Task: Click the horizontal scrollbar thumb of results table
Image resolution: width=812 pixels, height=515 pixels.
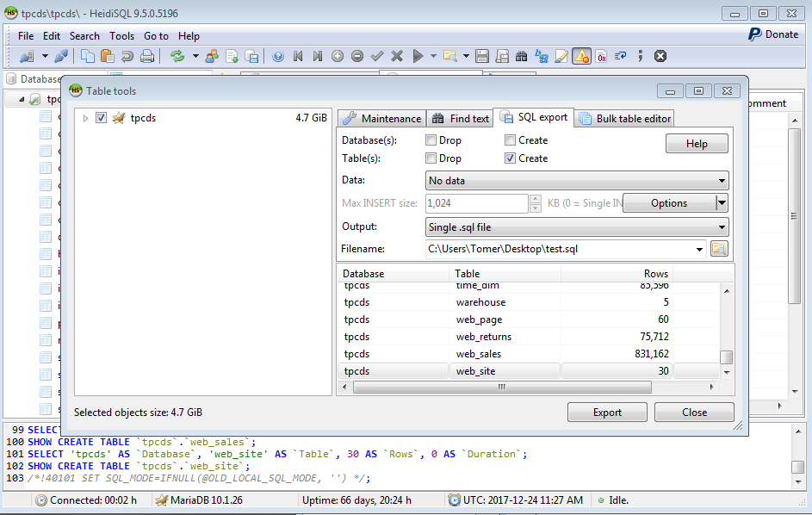Action: pos(502,387)
